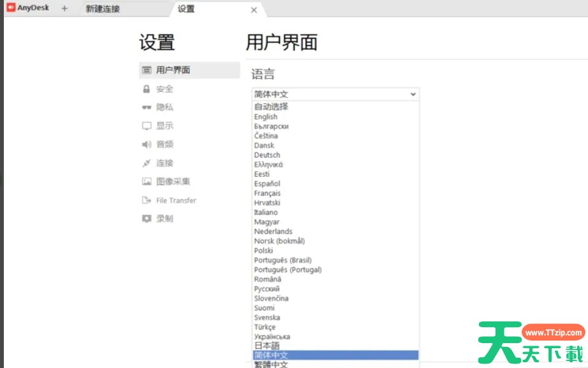Pick Norsk (bokmål) from the language list
Image resolution: width=588 pixels, height=368 pixels.
point(335,241)
